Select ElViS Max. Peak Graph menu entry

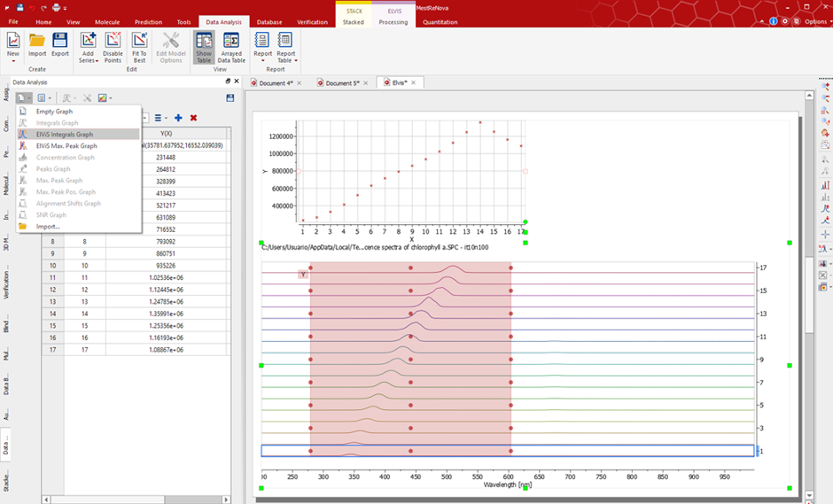pos(66,146)
